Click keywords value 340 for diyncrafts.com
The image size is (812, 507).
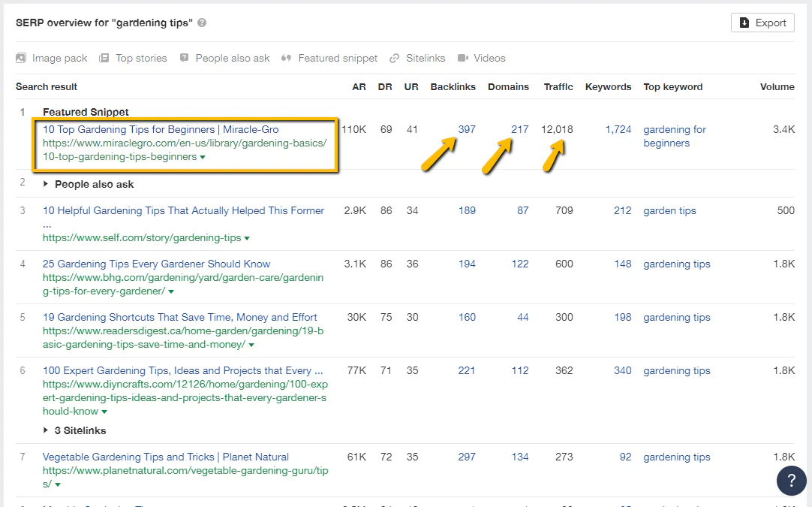click(x=623, y=370)
